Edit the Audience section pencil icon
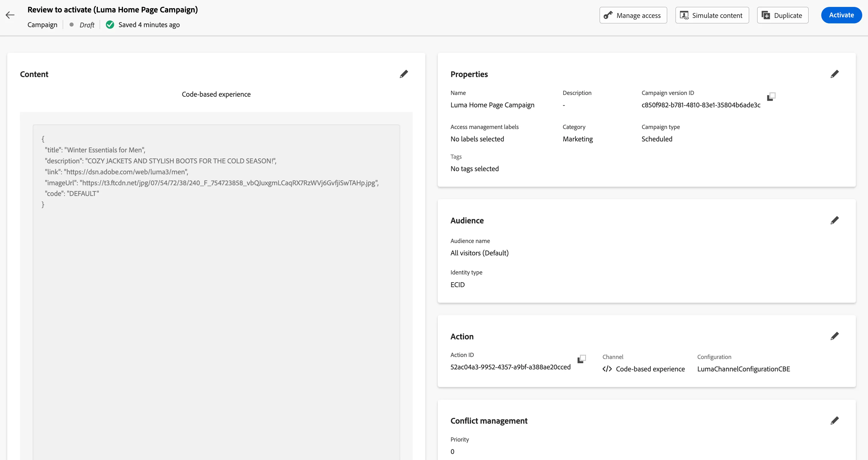Viewport: 868px width, 460px height. point(834,220)
